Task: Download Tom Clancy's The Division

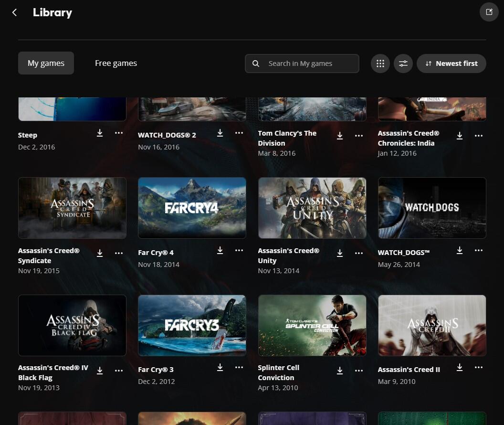Action: pos(340,136)
